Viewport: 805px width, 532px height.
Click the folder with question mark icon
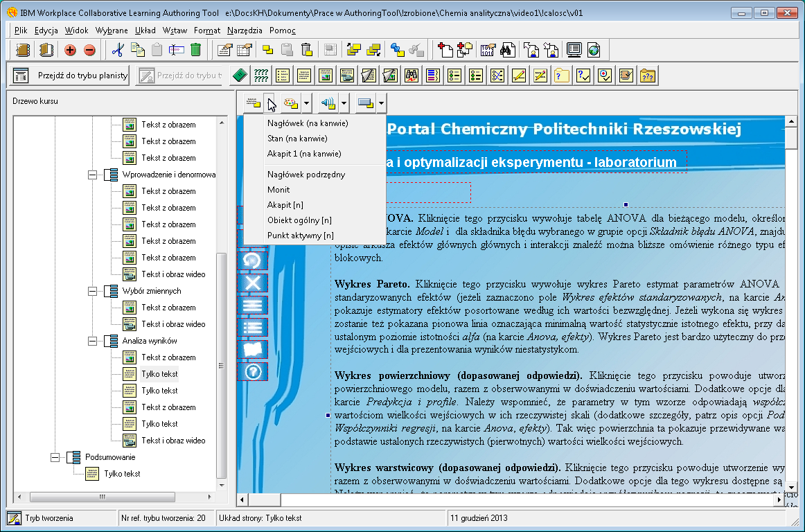tap(562, 76)
